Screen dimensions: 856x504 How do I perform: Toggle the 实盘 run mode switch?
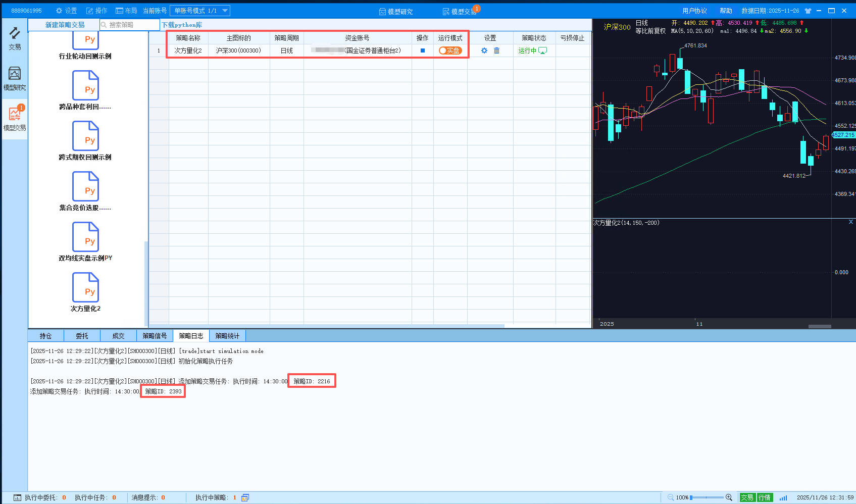tap(450, 51)
